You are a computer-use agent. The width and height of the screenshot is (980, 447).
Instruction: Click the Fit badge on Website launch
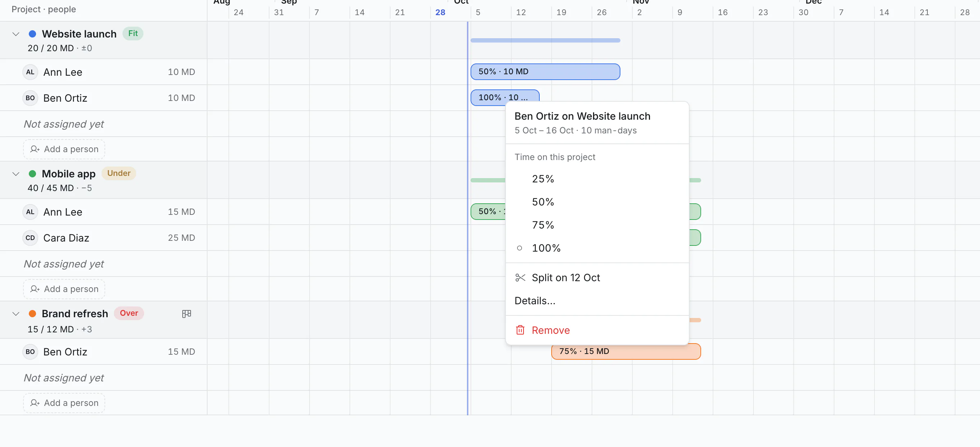133,34
